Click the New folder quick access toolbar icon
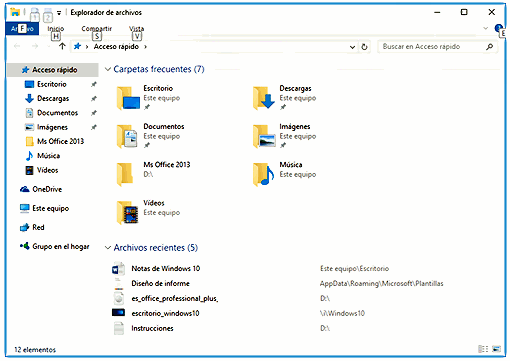 48,14
